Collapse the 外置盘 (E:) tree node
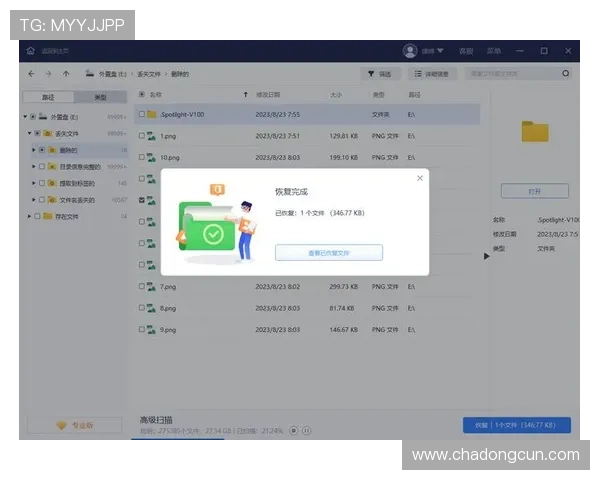Screen dimensions: 600x480 [x=25, y=116]
